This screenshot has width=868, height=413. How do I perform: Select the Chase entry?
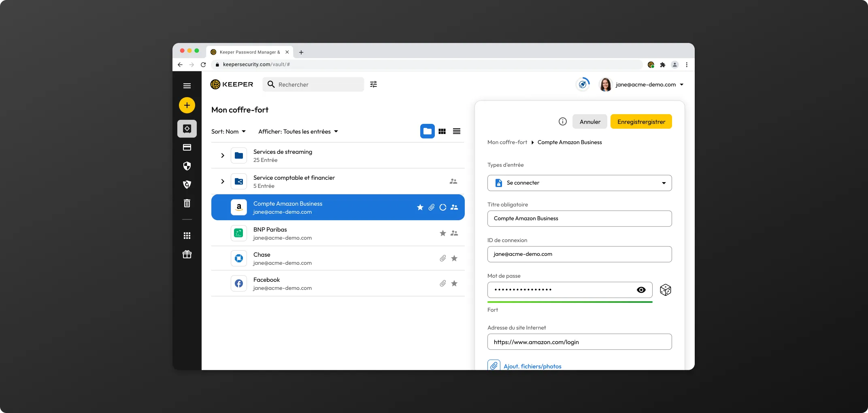coord(338,258)
